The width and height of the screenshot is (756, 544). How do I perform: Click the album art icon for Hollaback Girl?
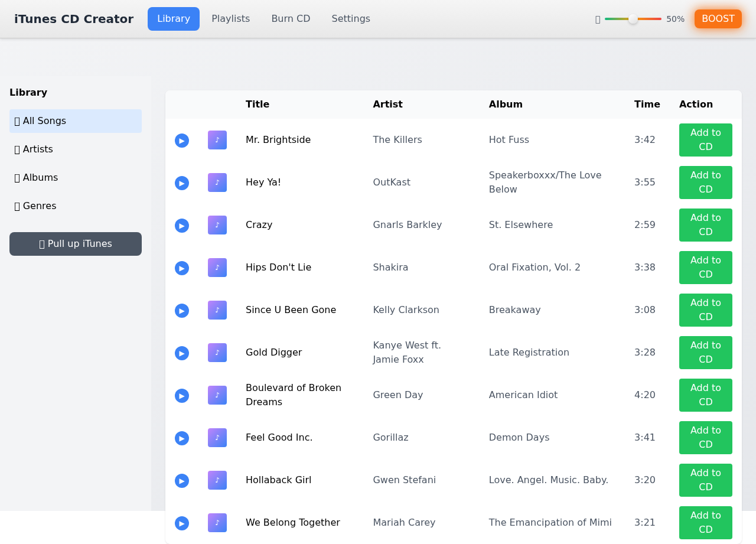pyautogui.click(x=217, y=480)
